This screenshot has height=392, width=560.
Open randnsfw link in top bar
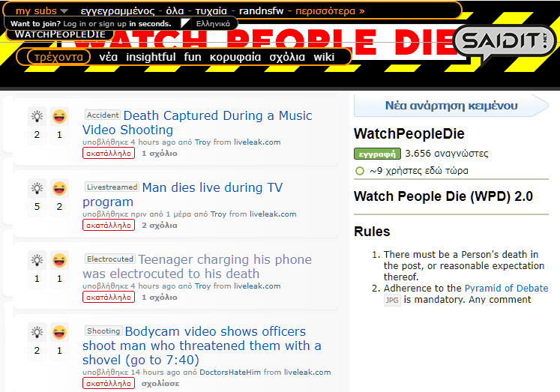click(261, 10)
